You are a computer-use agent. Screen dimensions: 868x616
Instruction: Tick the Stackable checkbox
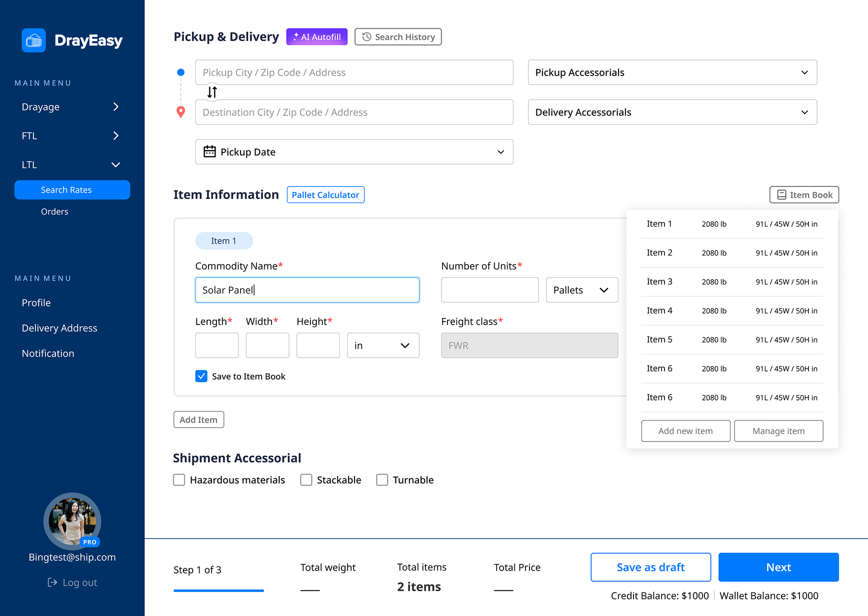coord(306,480)
